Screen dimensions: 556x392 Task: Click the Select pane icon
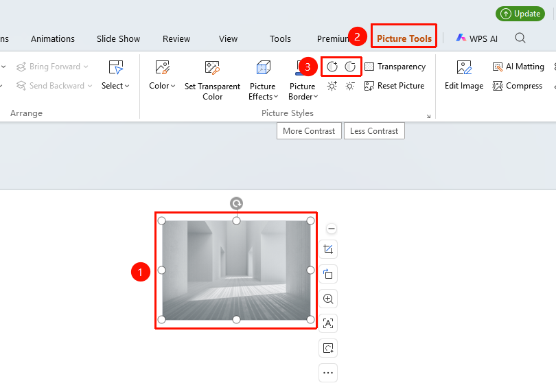(115, 67)
